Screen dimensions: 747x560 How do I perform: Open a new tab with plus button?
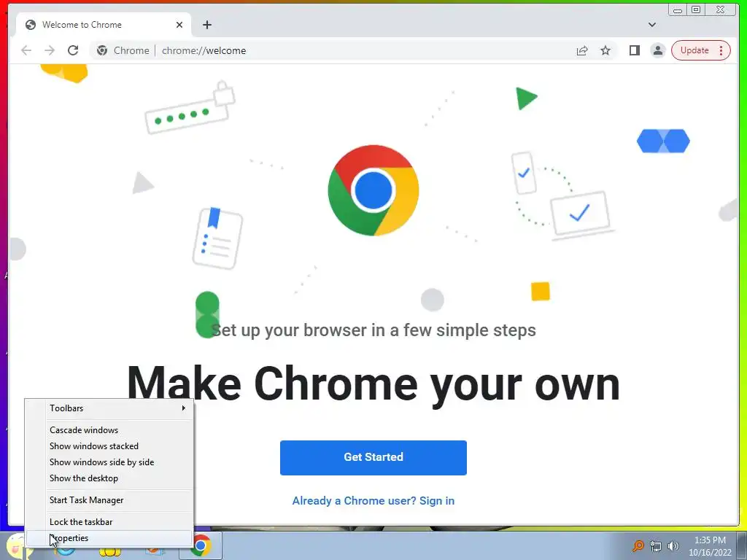[206, 25]
